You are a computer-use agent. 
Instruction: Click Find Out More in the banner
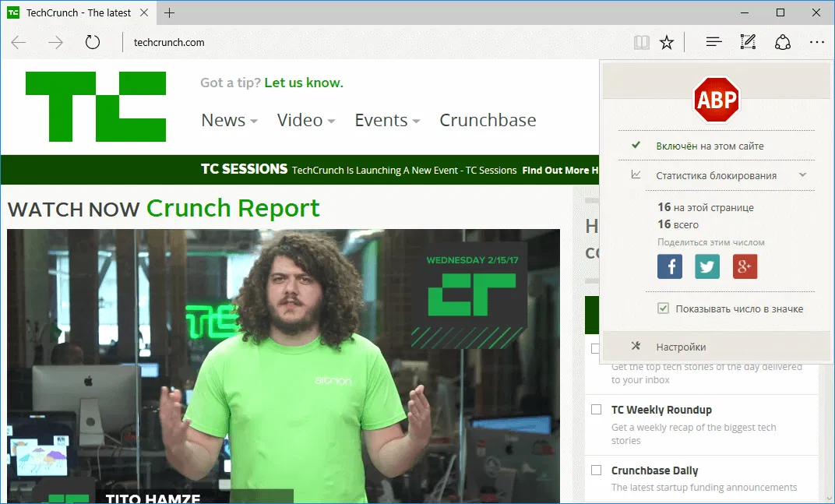click(x=560, y=171)
